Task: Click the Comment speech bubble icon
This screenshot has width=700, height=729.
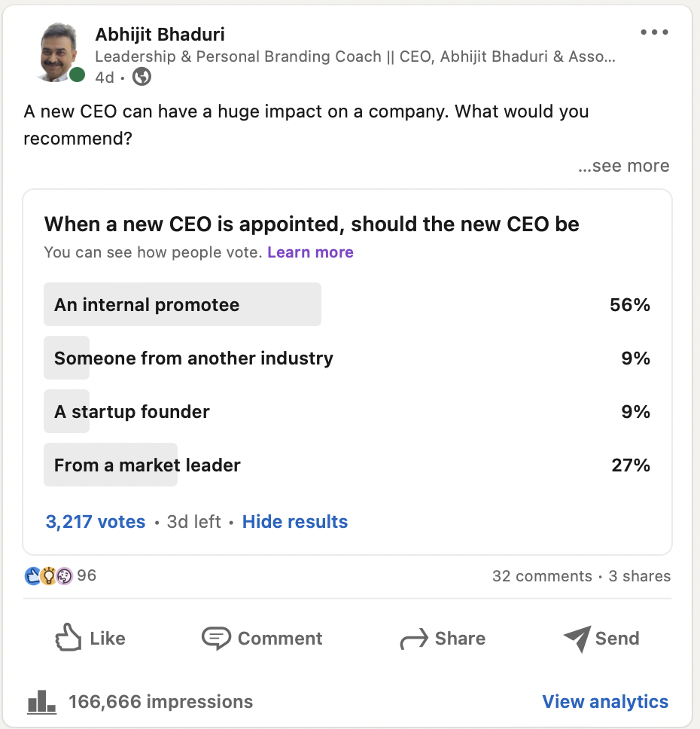Action: [x=216, y=639]
